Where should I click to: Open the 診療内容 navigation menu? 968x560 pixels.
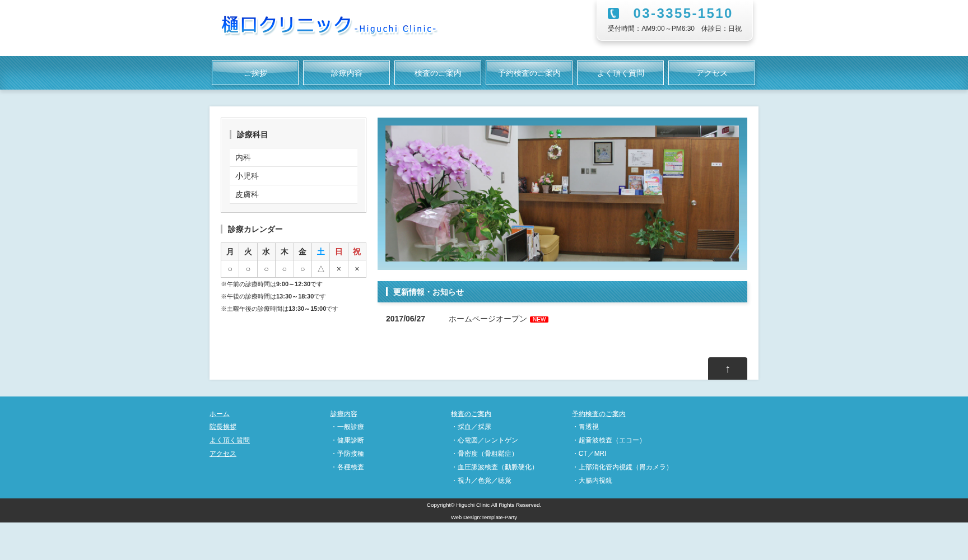pos(346,72)
